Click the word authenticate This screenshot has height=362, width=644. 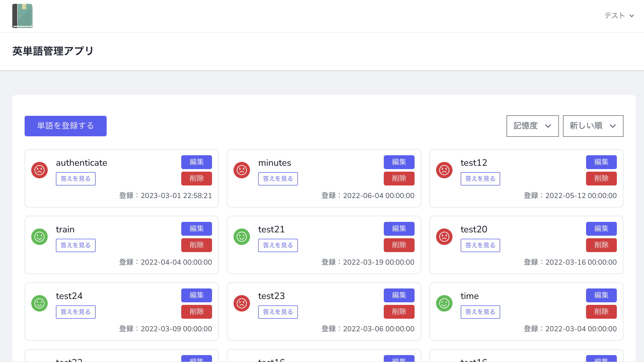click(82, 163)
